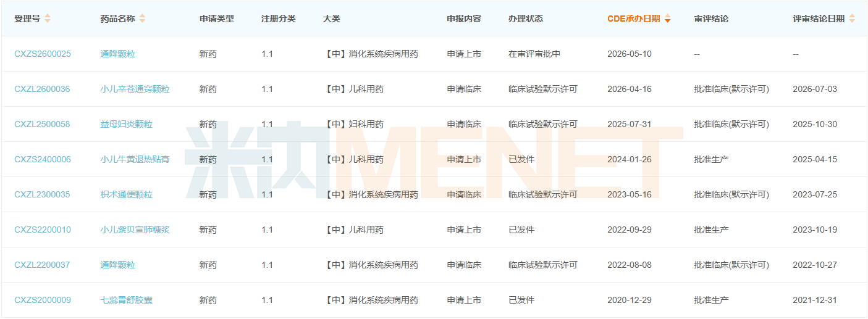Open record CXZL2600036

(42, 89)
